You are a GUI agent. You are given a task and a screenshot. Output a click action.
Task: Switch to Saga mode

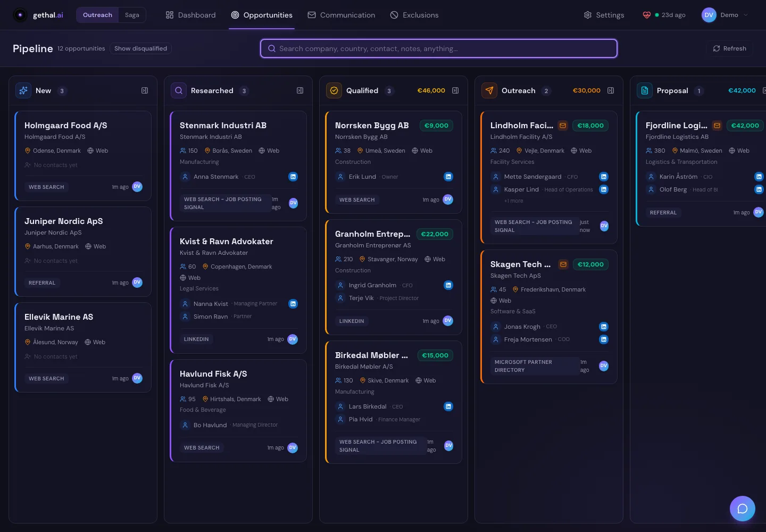pos(132,15)
